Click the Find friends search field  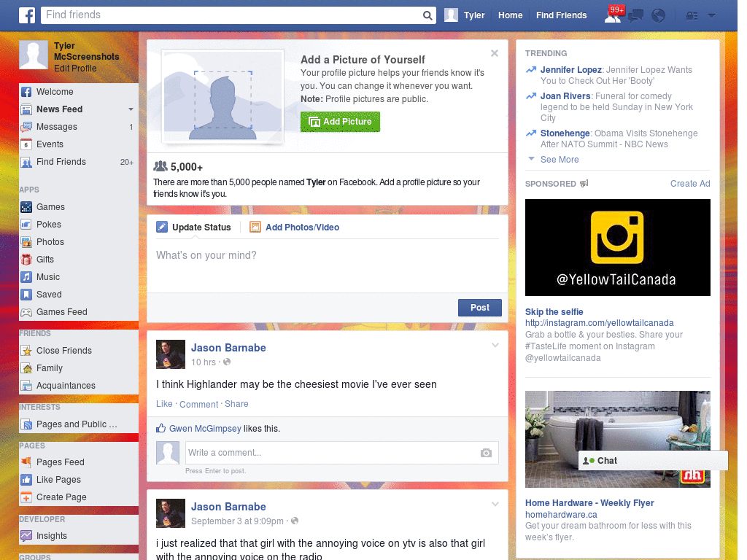[232, 15]
